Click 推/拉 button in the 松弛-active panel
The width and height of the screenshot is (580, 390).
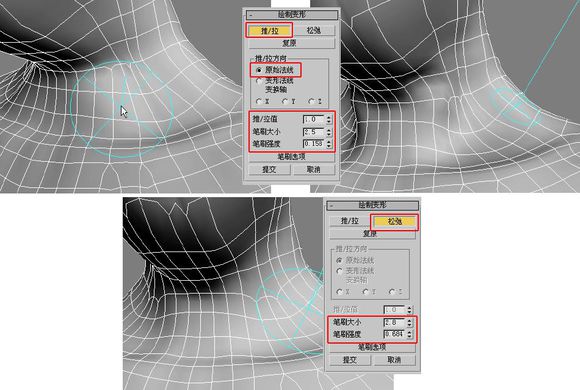point(350,221)
